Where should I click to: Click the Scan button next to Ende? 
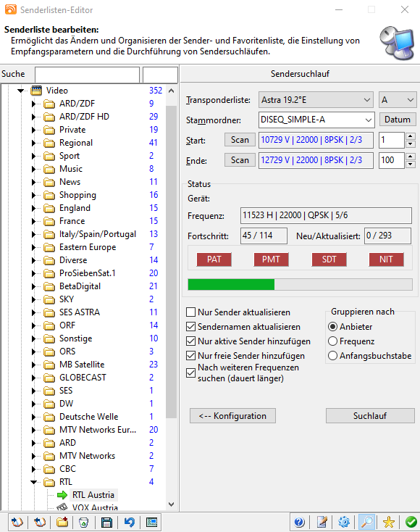click(240, 160)
